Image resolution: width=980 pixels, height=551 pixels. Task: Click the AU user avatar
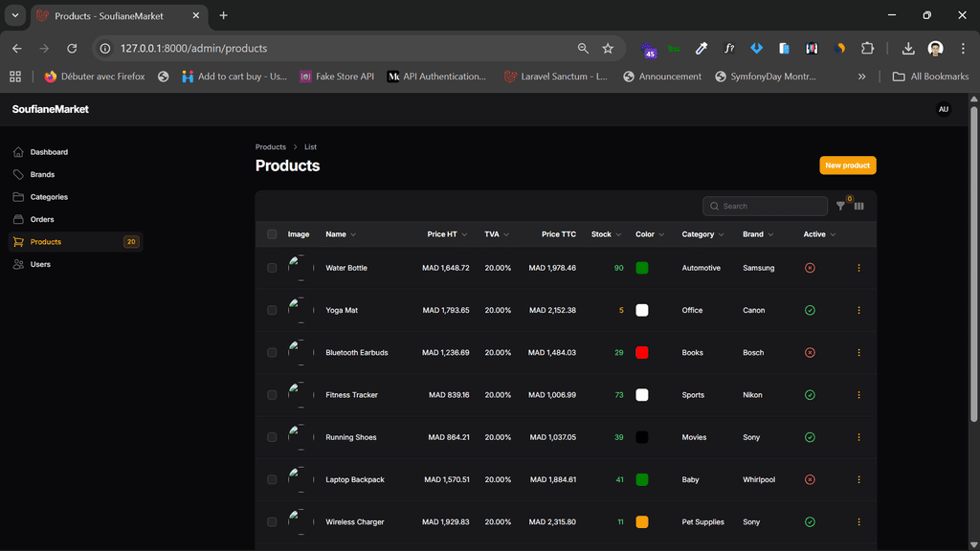(943, 109)
